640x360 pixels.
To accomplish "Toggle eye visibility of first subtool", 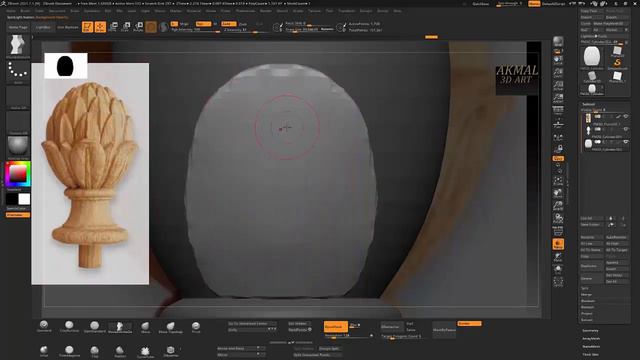I will pos(625,116).
